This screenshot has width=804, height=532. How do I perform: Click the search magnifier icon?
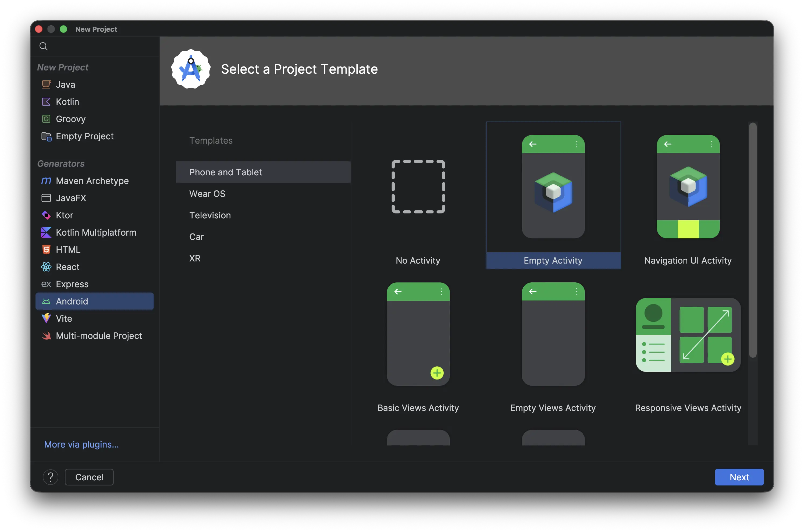[43, 46]
